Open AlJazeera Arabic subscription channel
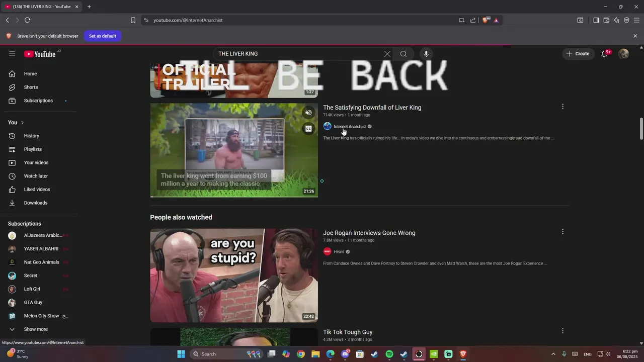The image size is (644, 362). 42,235
